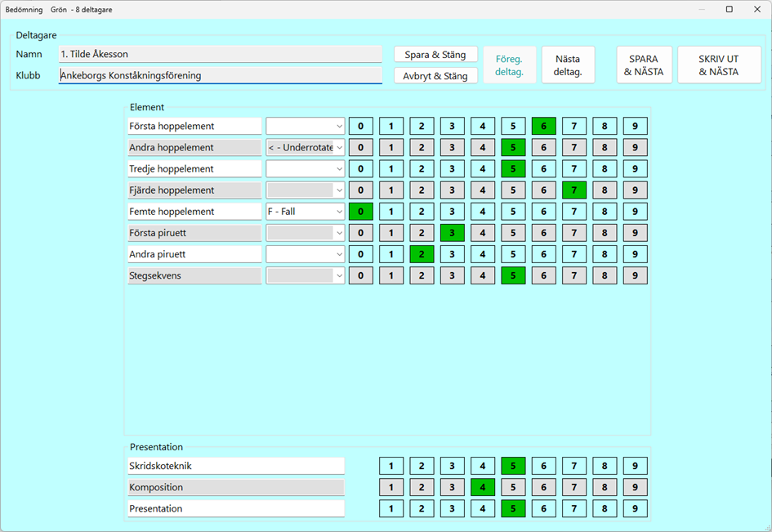This screenshot has width=772, height=532.
Task: Select score 0 for Femte hoppelement
Action: [x=361, y=212]
